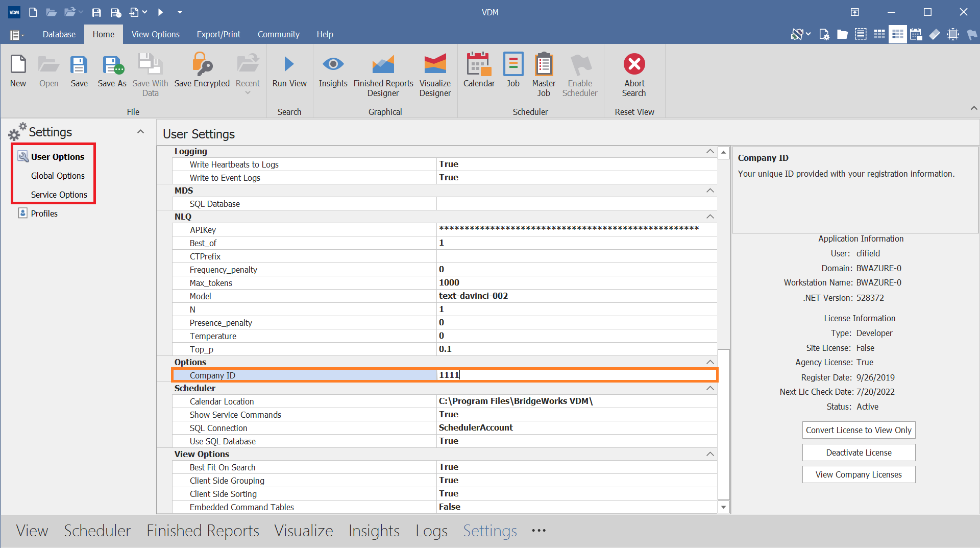Click the Model value text-davinci-002
980x548 pixels.
[x=473, y=296]
